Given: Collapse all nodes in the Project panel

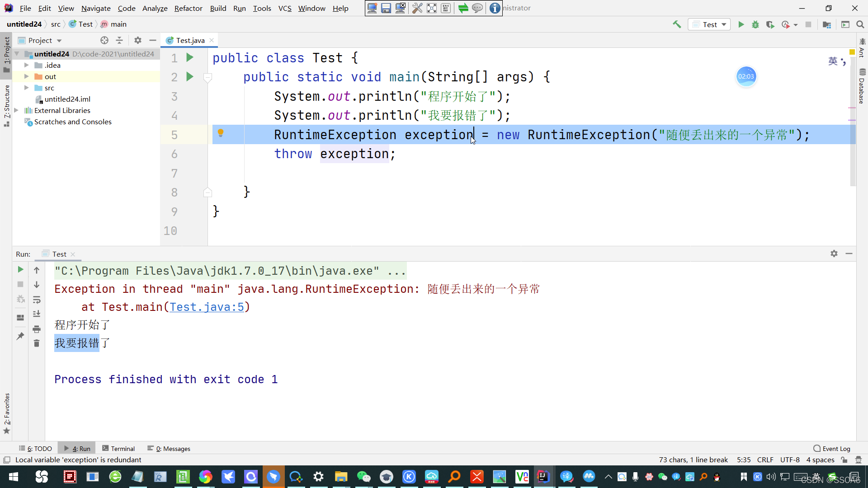Looking at the screenshot, I should pyautogui.click(x=119, y=40).
